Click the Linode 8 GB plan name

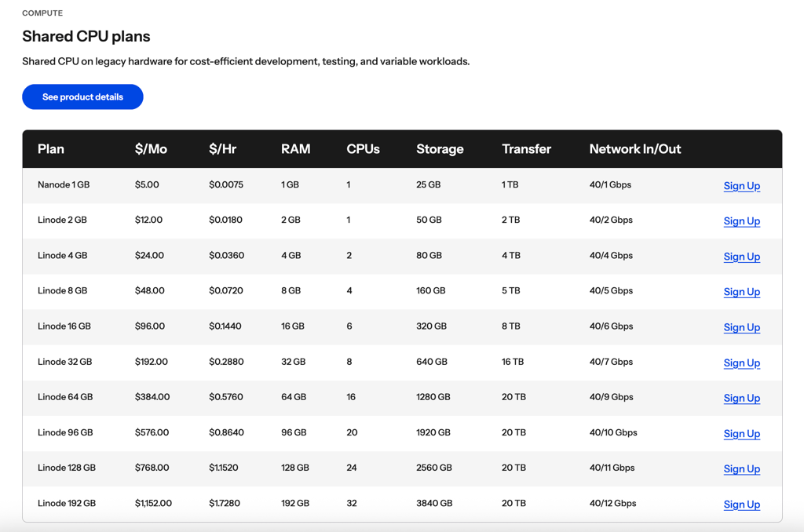coord(63,290)
